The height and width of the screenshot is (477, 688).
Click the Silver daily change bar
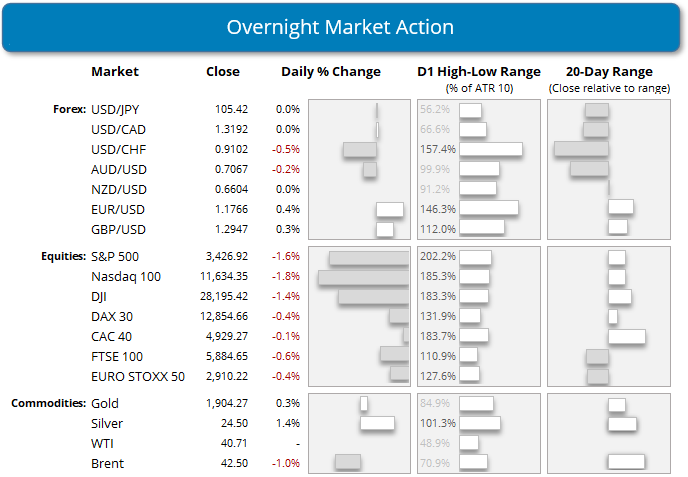[377, 423]
